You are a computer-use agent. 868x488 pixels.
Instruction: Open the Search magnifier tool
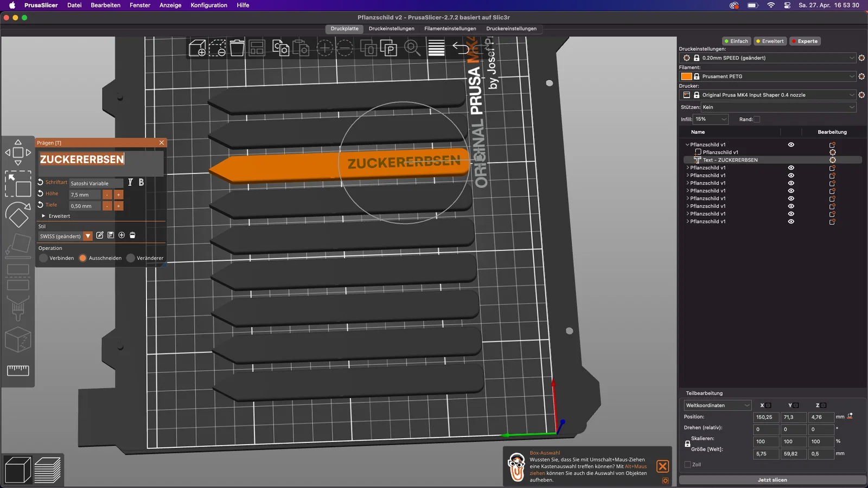click(412, 48)
